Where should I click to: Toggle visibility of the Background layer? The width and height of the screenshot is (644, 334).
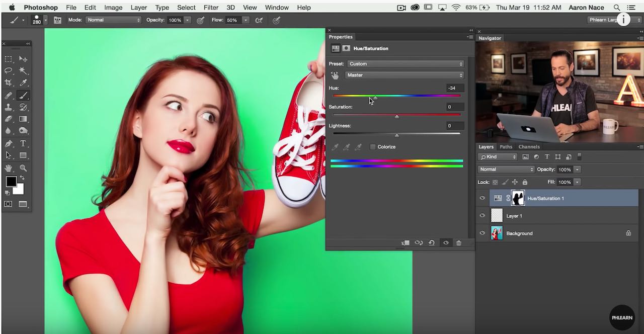coord(482,233)
